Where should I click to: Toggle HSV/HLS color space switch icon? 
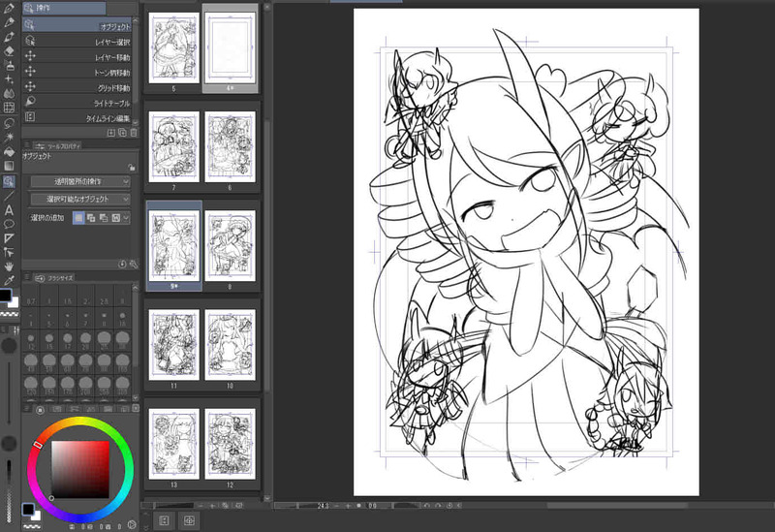[132, 525]
